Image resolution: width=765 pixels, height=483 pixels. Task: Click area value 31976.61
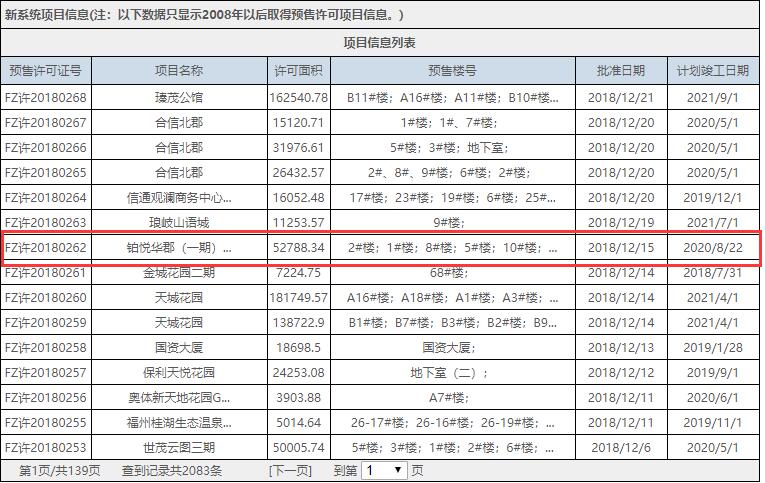tap(299, 147)
